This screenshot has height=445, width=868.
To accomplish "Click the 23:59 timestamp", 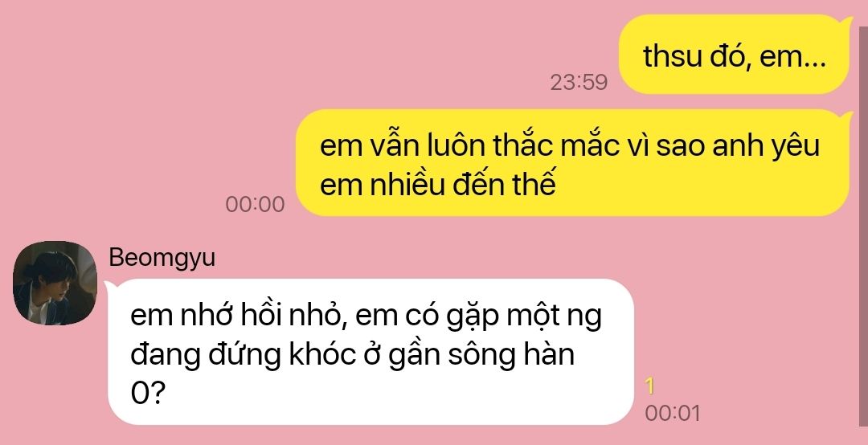I will click(x=579, y=83).
